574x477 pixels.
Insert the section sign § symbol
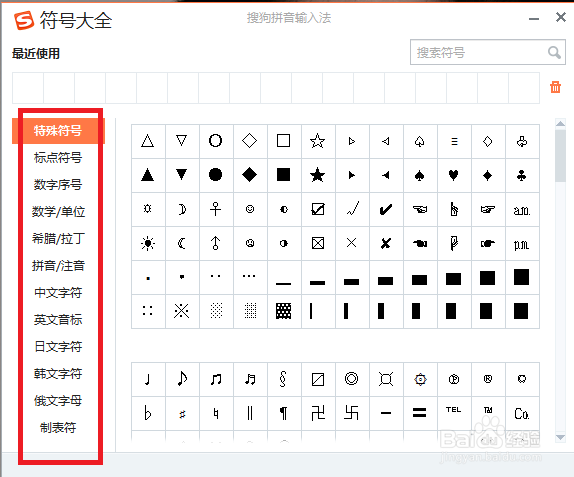point(284,379)
